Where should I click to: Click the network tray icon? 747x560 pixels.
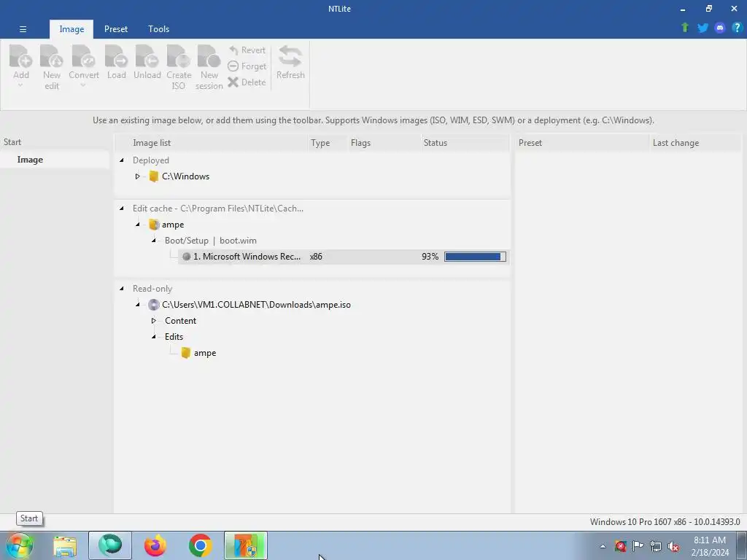coord(656,546)
